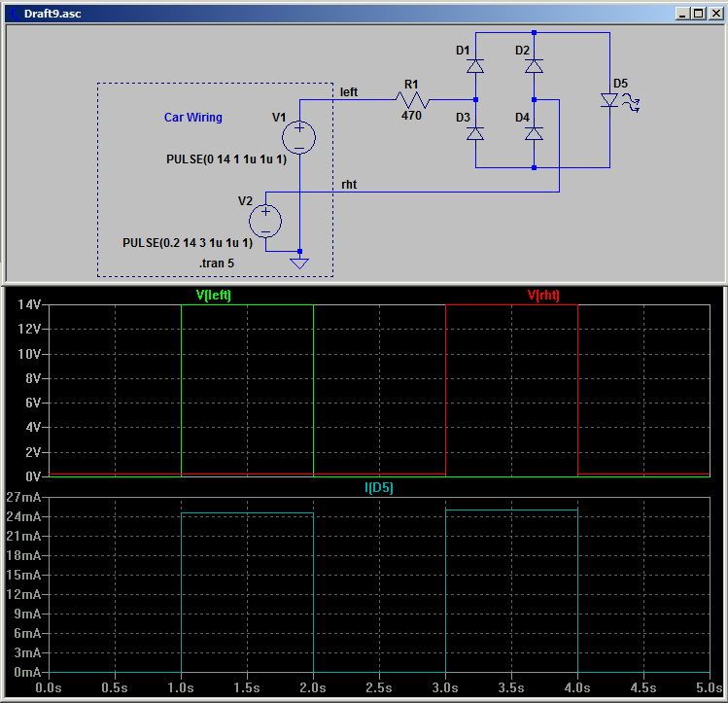
Task: Click the R1 470 resistor symbol
Action: [x=412, y=100]
